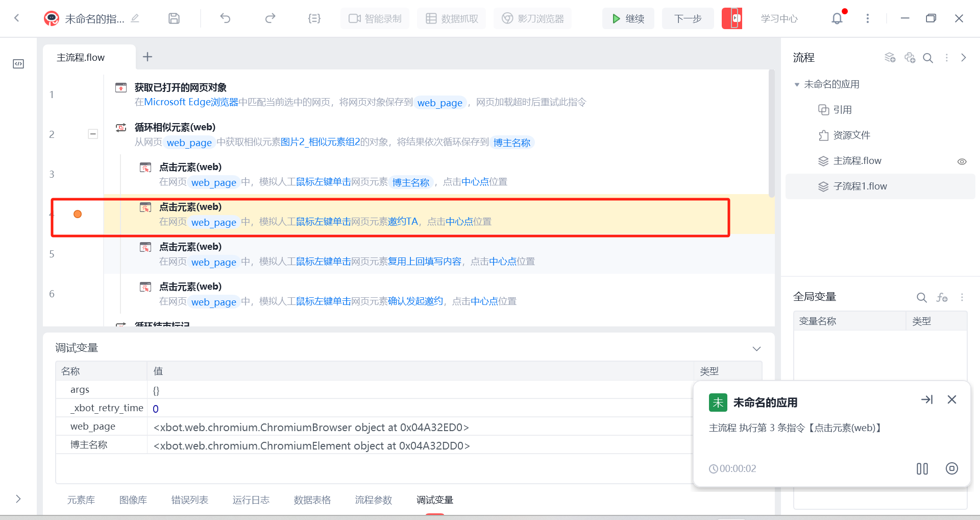Image resolution: width=980 pixels, height=520 pixels.
Task: Add a new flow tab
Action: point(148,57)
